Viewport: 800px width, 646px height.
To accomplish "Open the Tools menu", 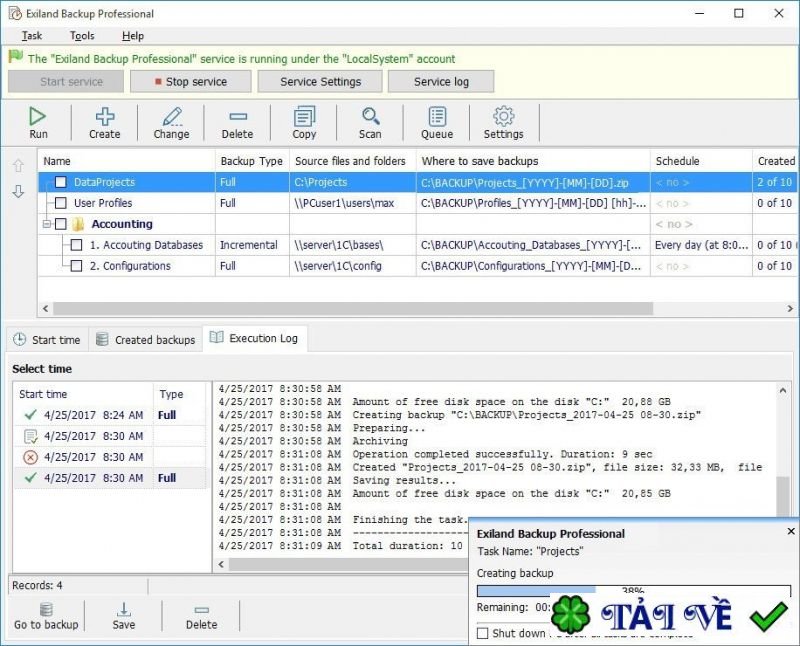I will point(82,36).
